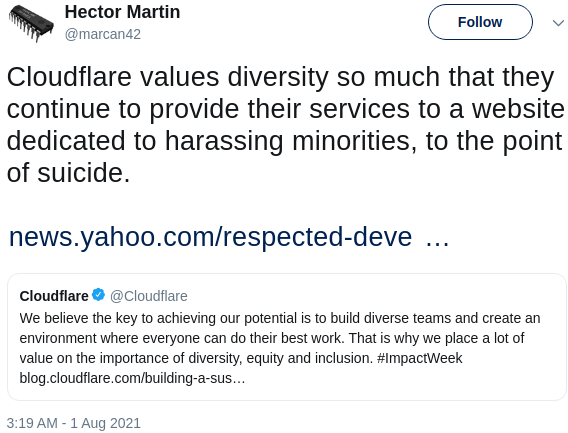Open the Cloudflare name in quoted tweet
568x433 pixels.
pyautogui.click(x=54, y=296)
